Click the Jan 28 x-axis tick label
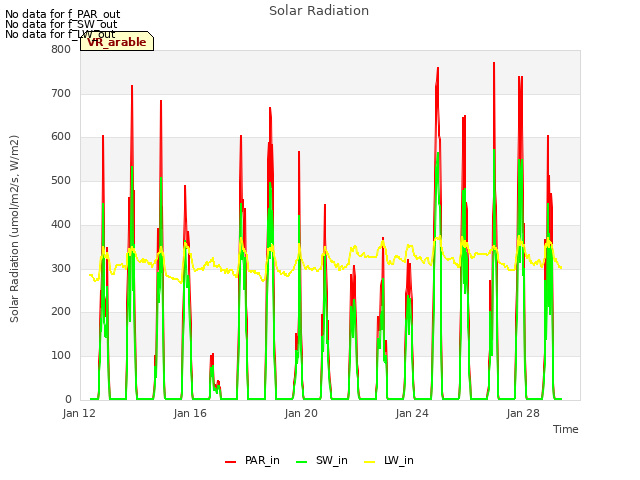Viewport: 640px width, 480px height. (x=523, y=413)
